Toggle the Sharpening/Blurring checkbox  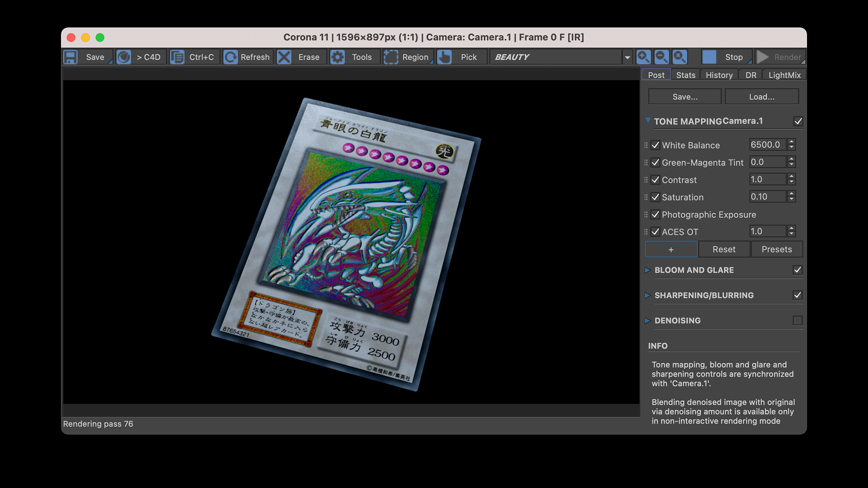pos(797,295)
